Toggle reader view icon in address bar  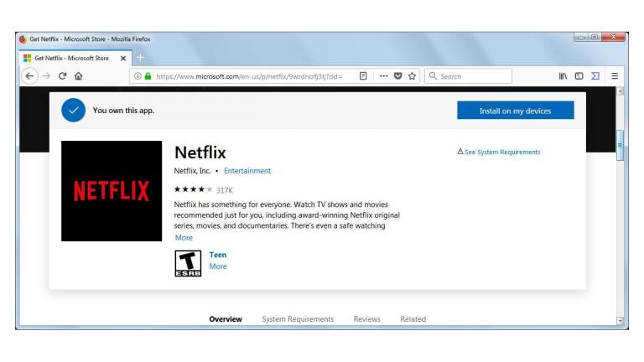[x=363, y=76]
